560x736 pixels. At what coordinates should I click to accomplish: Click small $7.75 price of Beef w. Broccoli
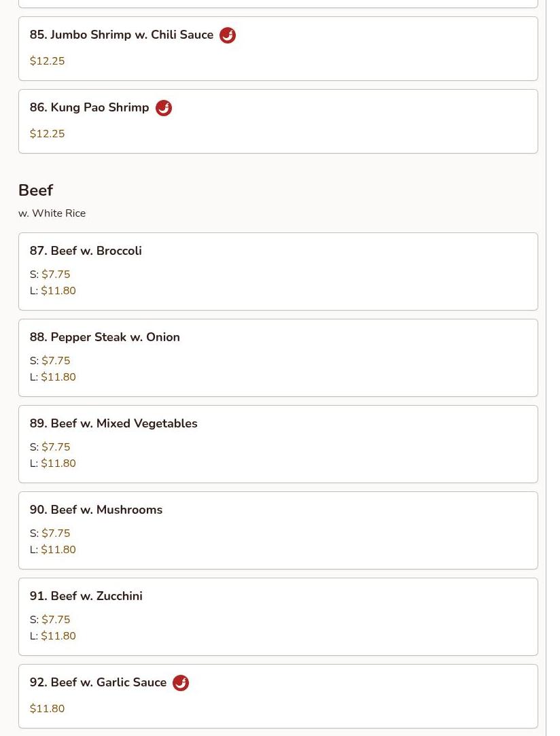point(56,275)
